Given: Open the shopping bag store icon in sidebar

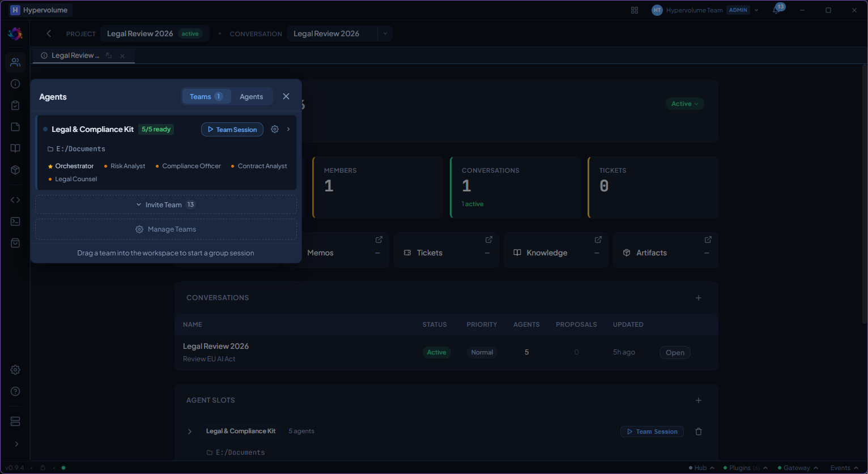Looking at the screenshot, I should (x=15, y=243).
